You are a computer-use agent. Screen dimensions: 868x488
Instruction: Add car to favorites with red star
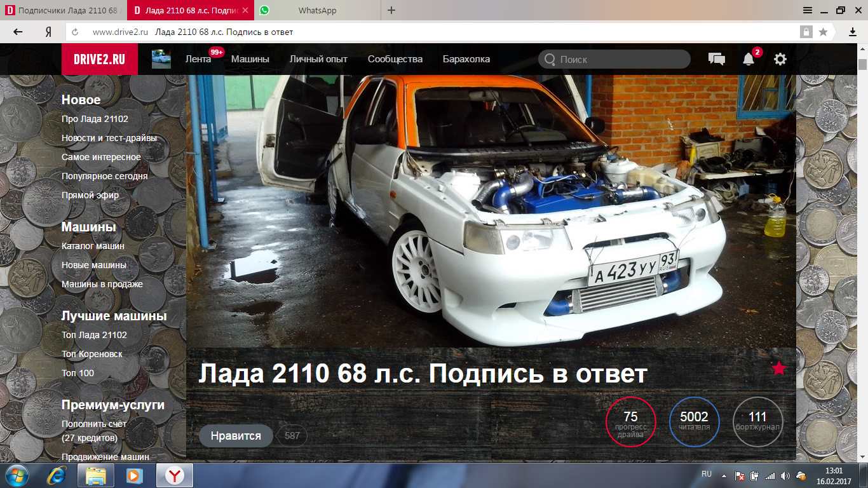click(x=778, y=368)
